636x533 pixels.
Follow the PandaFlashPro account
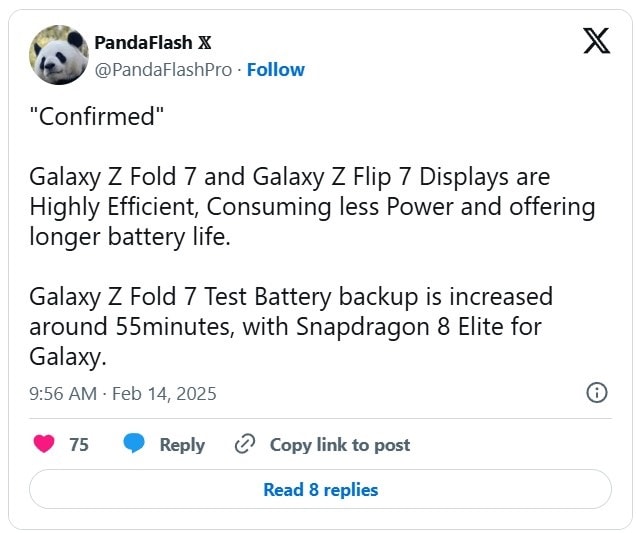(x=276, y=70)
